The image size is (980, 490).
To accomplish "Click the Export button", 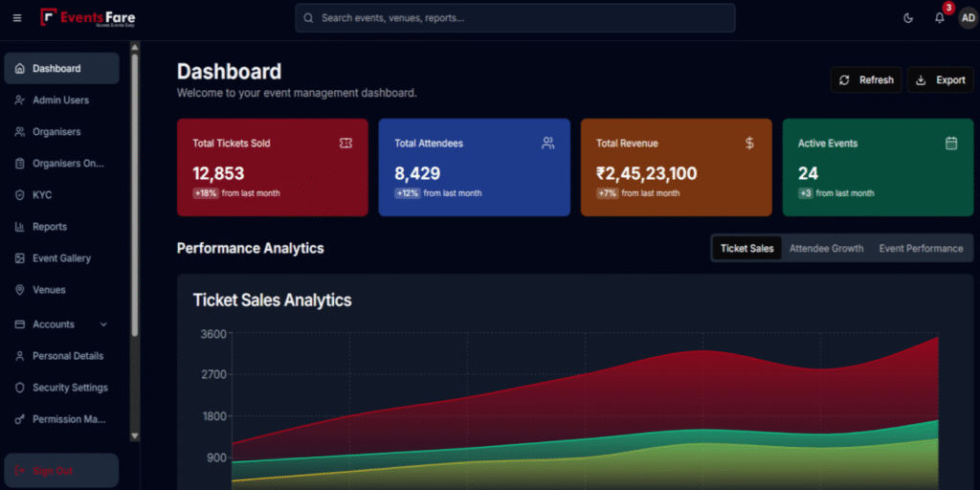I will [940, 80].
